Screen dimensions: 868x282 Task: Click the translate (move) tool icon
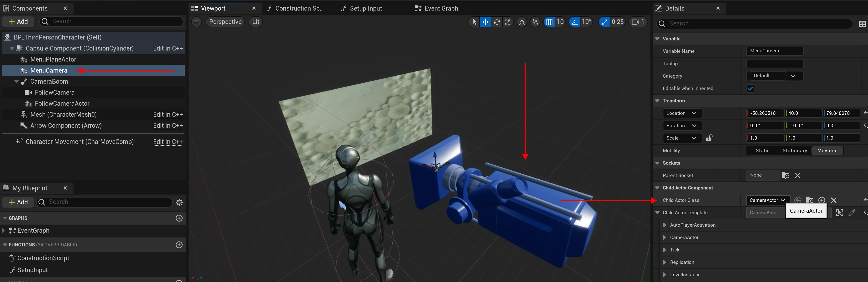(485, 22)
